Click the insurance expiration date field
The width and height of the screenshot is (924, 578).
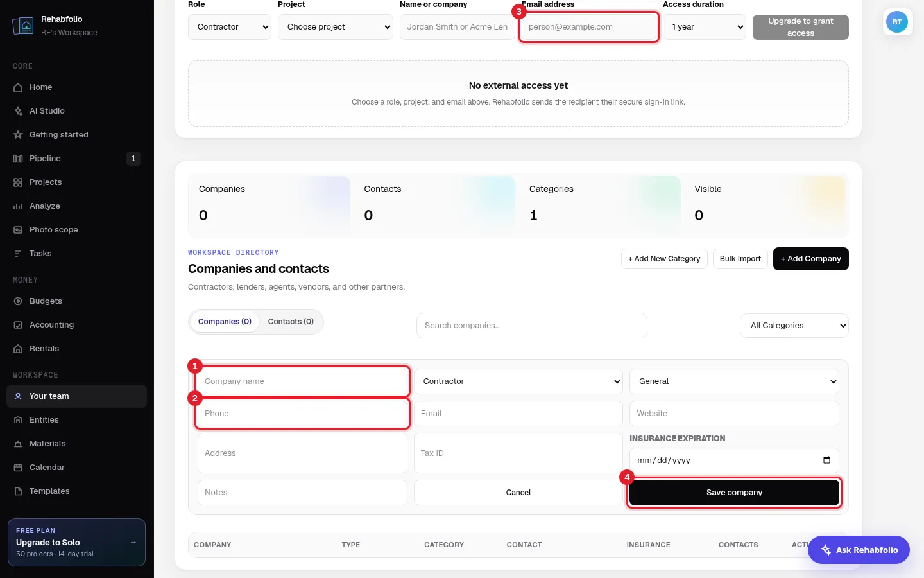[734, 460]
